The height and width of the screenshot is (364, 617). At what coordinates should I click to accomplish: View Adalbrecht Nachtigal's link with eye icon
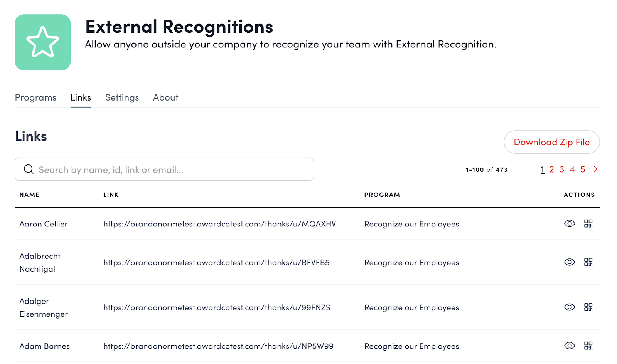coord(569,262)
